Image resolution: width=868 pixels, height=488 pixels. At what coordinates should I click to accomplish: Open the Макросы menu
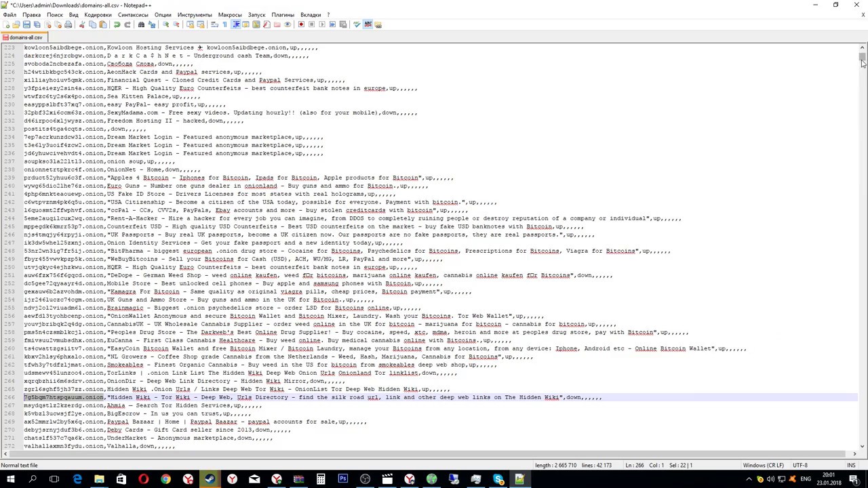click(230, 15)
